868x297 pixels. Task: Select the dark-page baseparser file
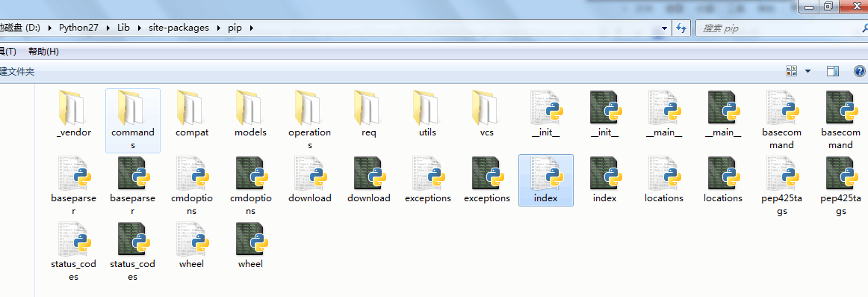(133, 186)
